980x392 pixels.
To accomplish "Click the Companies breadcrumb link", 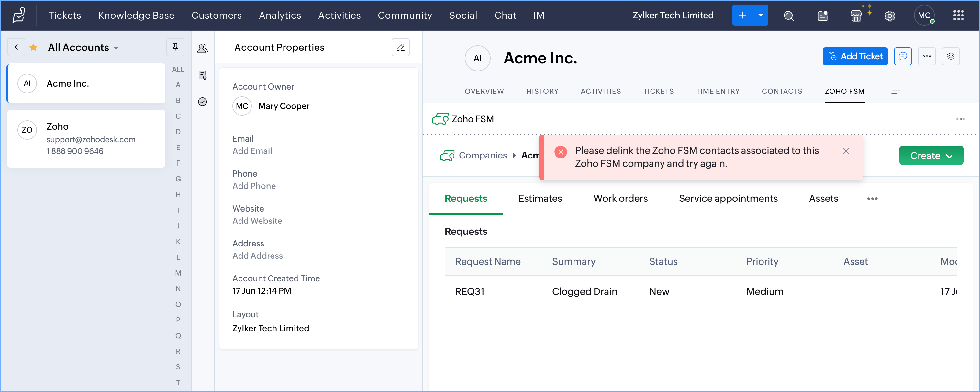I will [x=482, y=155].
